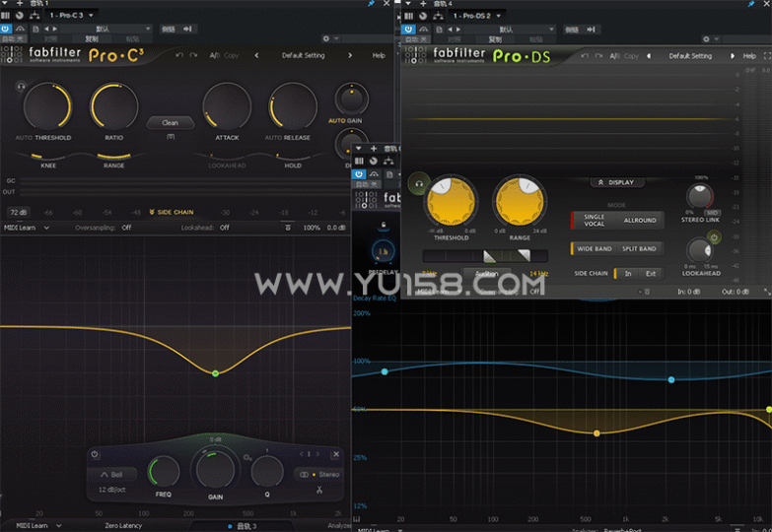
Task: Open the 1 - Pro-C 3 plugin selector
Action: tap(71, 15)
